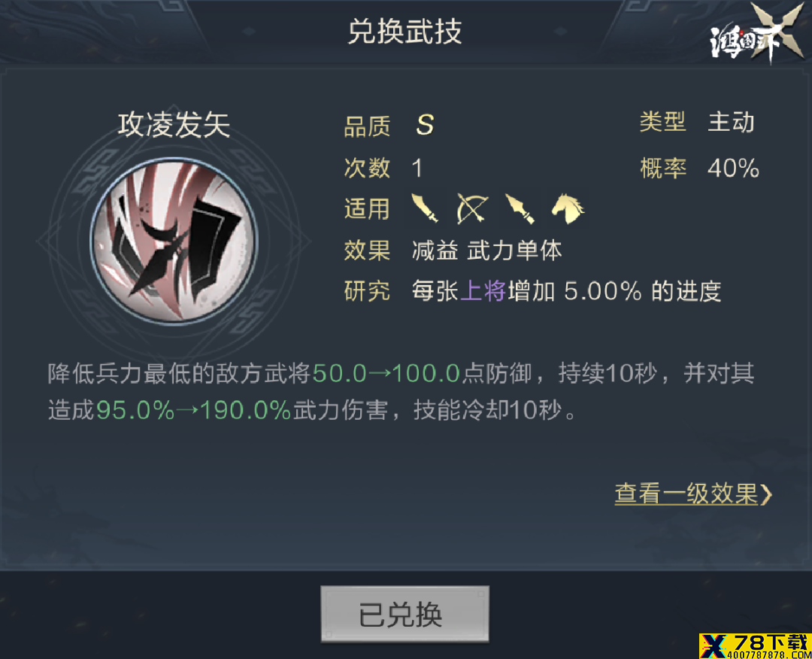The image size is (812, 659).
Task: Click the green 95.0%→190.0% damage value
Action: point(194,410)
